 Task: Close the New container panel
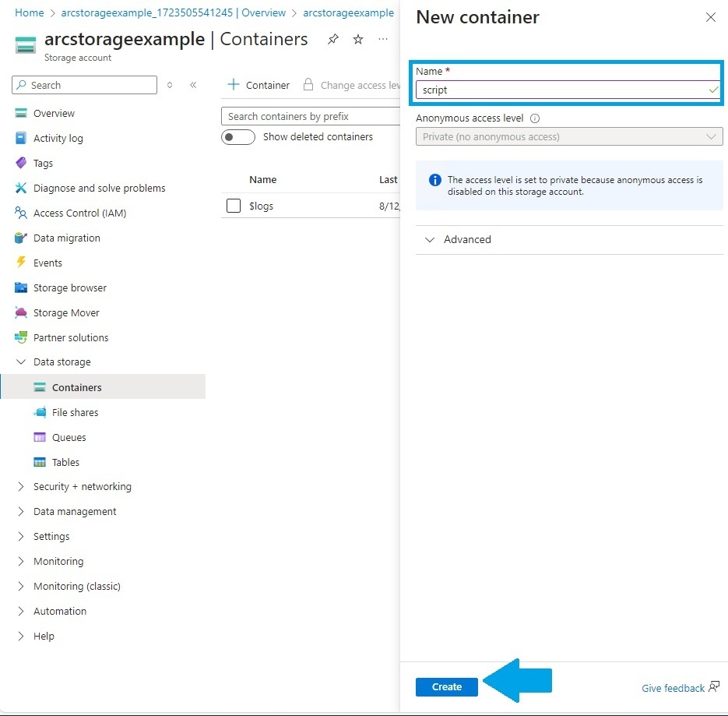[710, 17]
